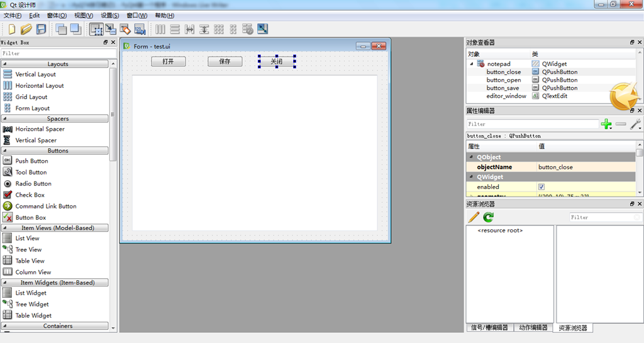The width and height of the screenshot is (644, 343).
Task: Collapse the QObject property group
Action: point(471,157)
